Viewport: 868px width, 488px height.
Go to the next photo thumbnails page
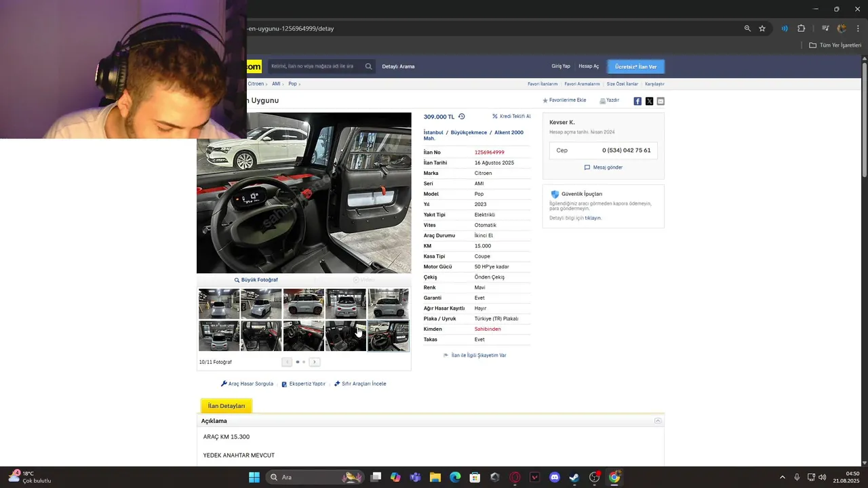pos(315,362)
